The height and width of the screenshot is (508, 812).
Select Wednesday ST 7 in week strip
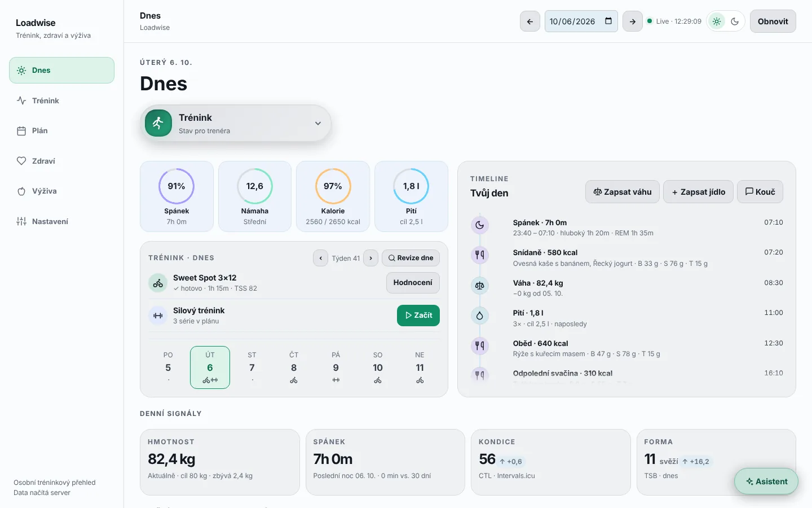click(252, 367)
